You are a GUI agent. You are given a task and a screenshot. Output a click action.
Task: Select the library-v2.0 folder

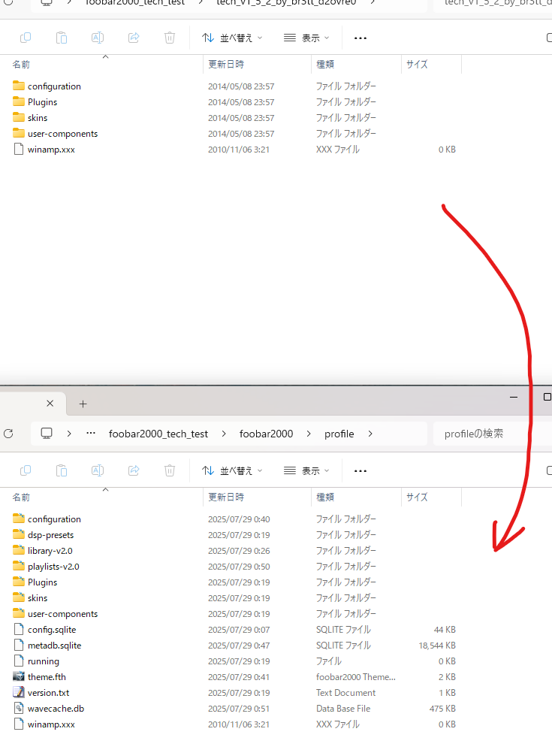pyautogui.click(x=50, y=551)
